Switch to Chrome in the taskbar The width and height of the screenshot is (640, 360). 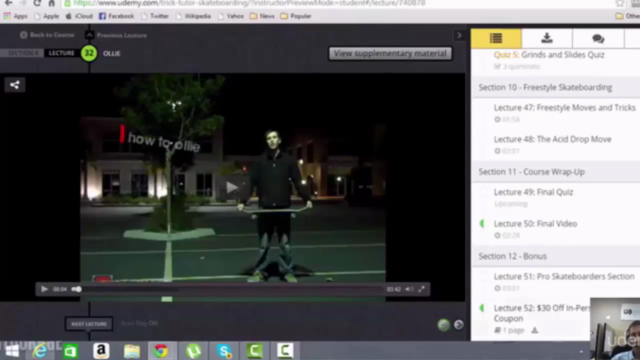click(161, 351)
